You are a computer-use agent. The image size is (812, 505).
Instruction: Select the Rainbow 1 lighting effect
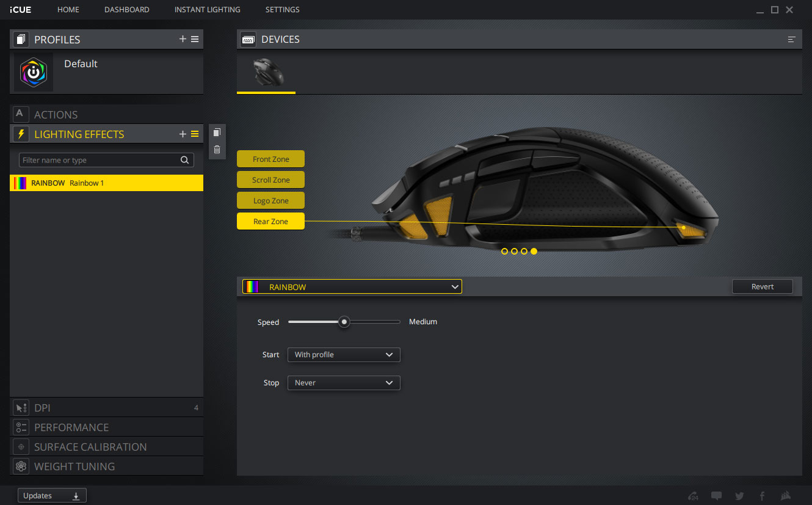coord(106,183)
